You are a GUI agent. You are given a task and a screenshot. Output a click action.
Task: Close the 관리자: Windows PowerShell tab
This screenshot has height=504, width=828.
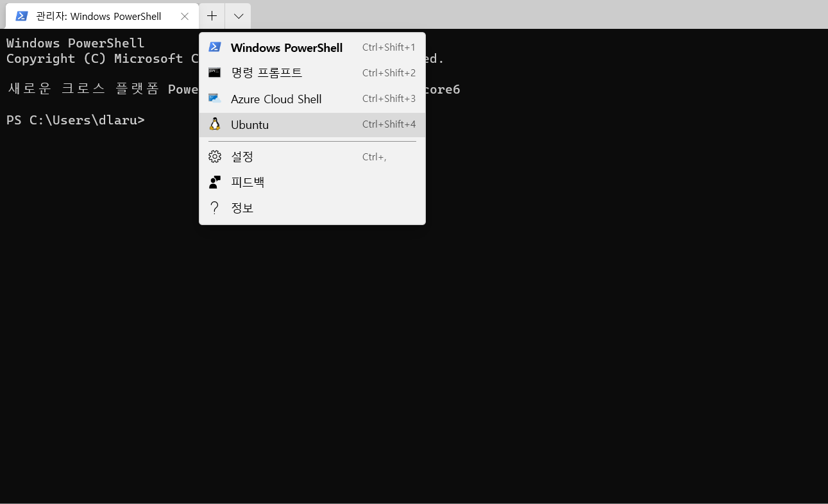(185, 16)
